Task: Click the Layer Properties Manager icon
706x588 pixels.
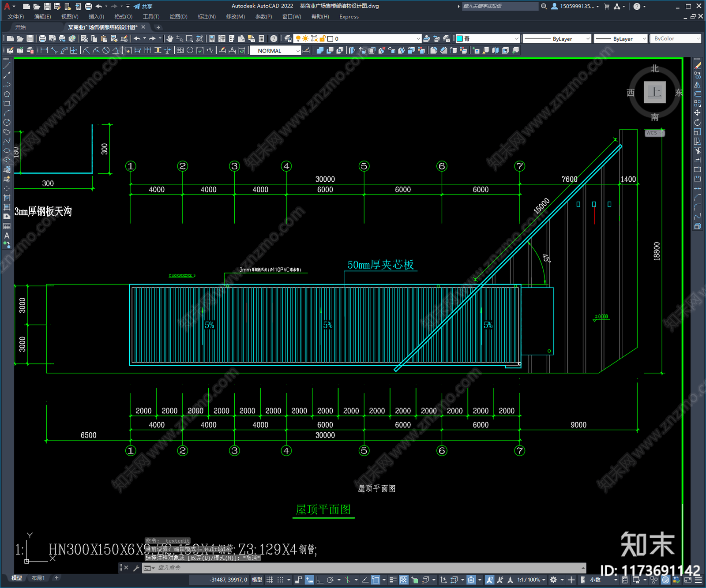Action: [288, 39]
